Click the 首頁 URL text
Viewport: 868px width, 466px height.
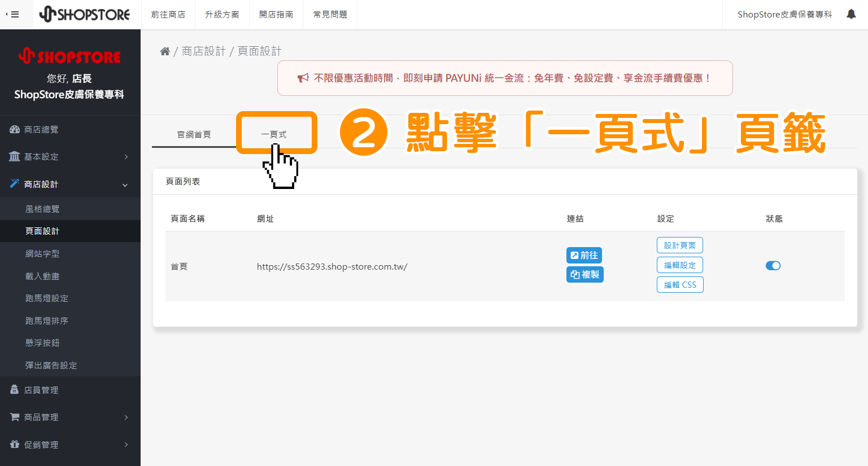(x=332, y=266)
